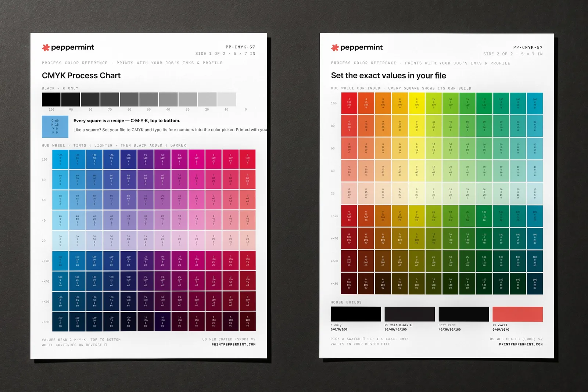Screen dimensions: 588x392
Task: Click the "SIDE 2 OF 2 · 5 × 7 IN" label
Action: pyautogui.click(x=513, y=54)
